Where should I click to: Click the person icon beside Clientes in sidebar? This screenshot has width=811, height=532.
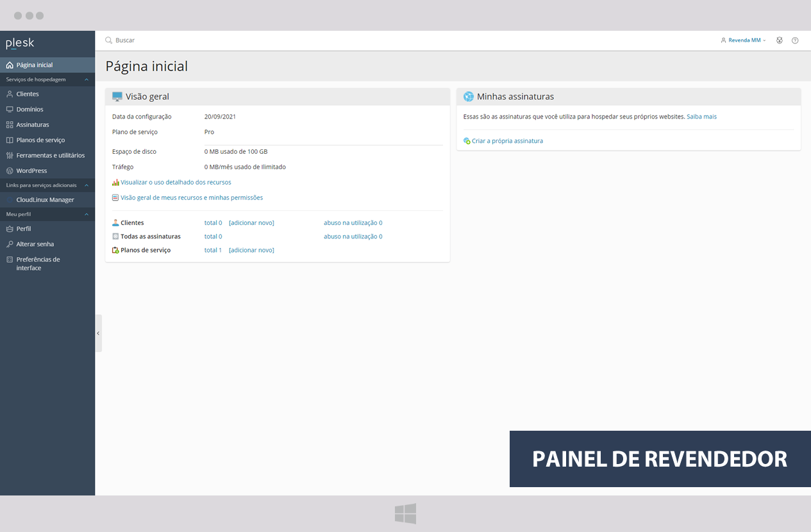click(10, 94)
